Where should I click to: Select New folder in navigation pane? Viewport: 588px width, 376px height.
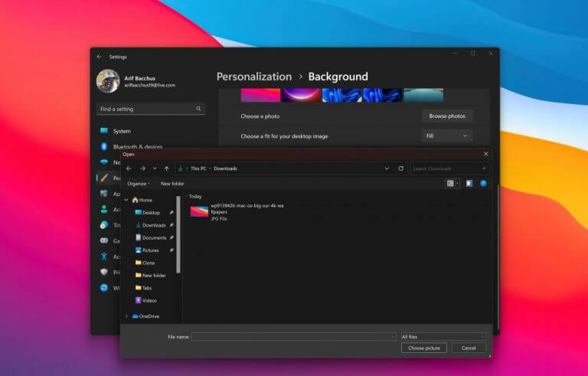150,276
